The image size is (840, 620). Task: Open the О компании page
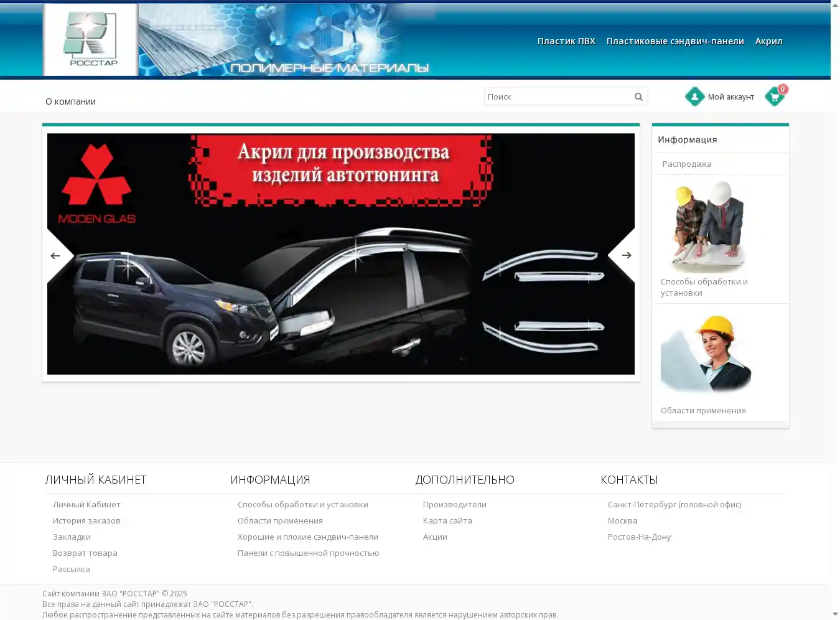coord(70,101)
